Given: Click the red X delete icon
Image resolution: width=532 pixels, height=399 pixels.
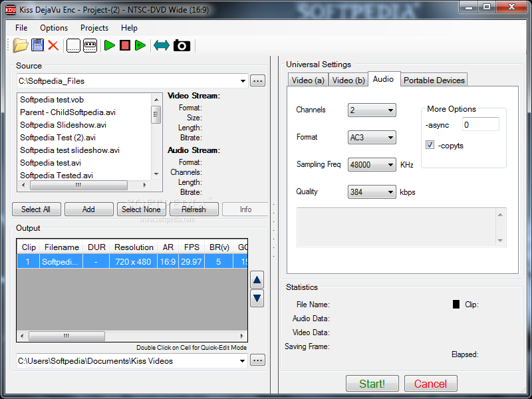Looking at the screenshot, I should pos(53,45).
